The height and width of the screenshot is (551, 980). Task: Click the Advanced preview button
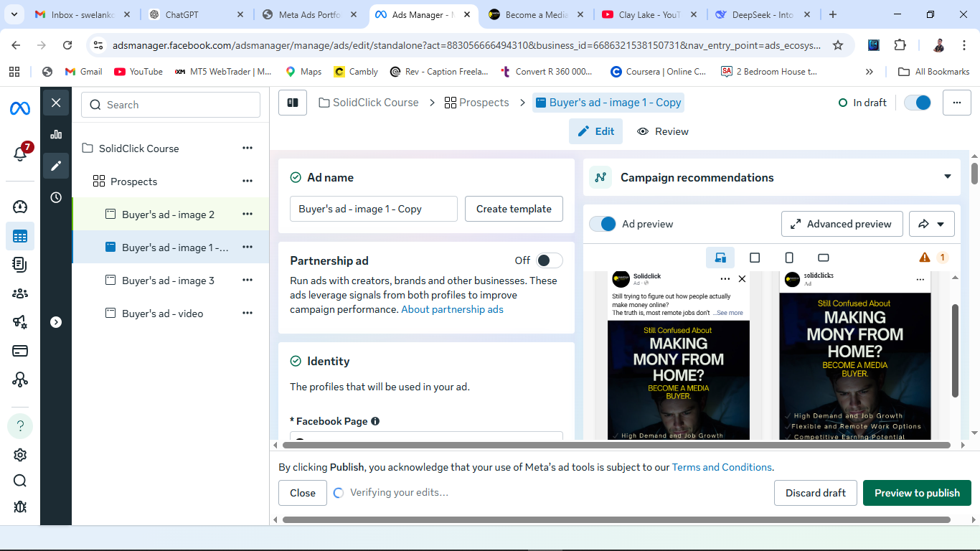pos(841,224)
